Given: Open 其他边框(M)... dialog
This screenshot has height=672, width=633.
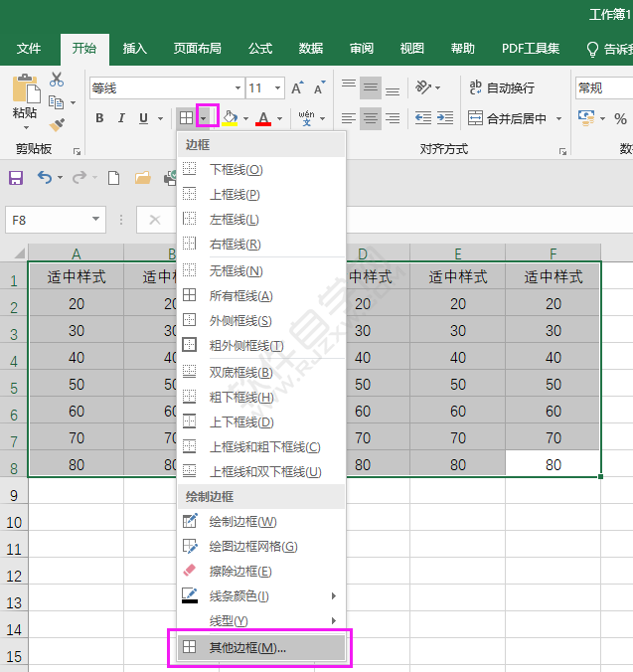Looking at the screenshot, I should pos(261,647).
